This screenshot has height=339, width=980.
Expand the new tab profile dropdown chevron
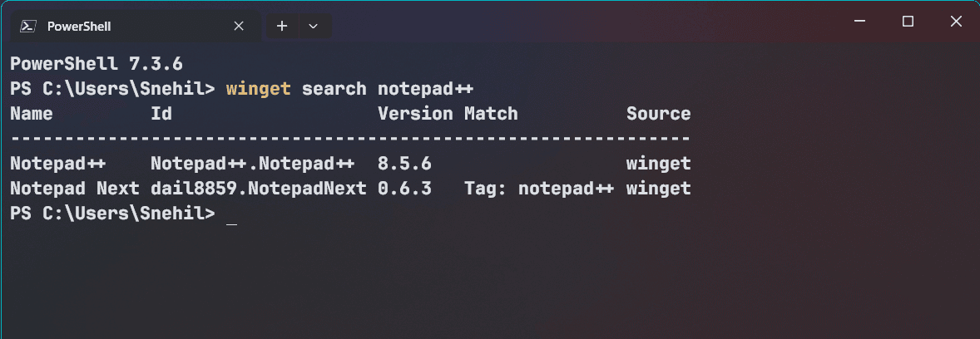pos(314,27)
